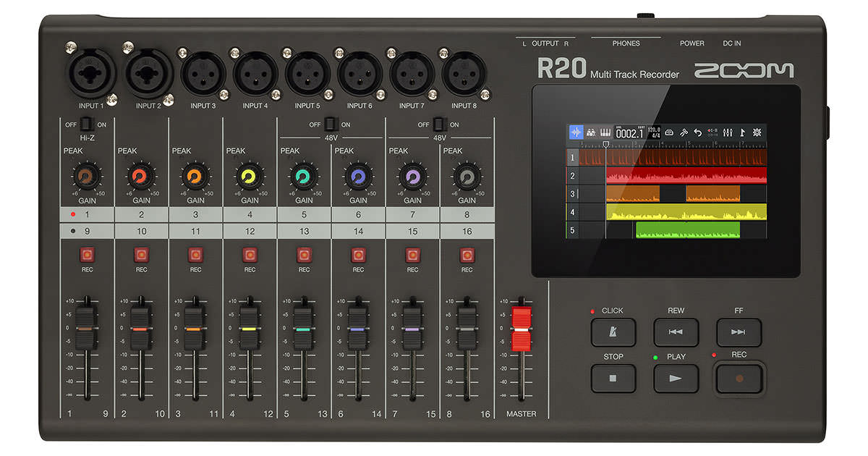Arm channel 4 with its REC button

[250, 255]
